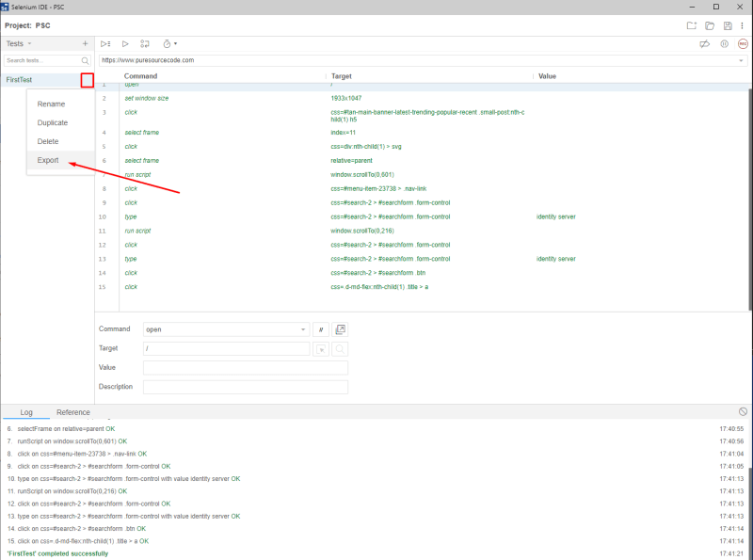
Task: Click the search tests magnifier icon
Action: pyautogui.click(x=85, y=60)
